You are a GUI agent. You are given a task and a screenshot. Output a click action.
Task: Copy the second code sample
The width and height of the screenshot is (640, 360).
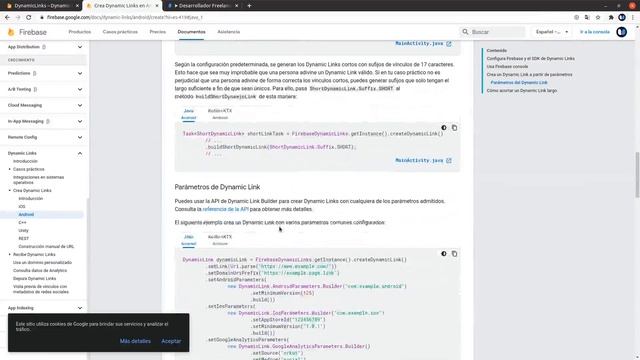(454, 253)
